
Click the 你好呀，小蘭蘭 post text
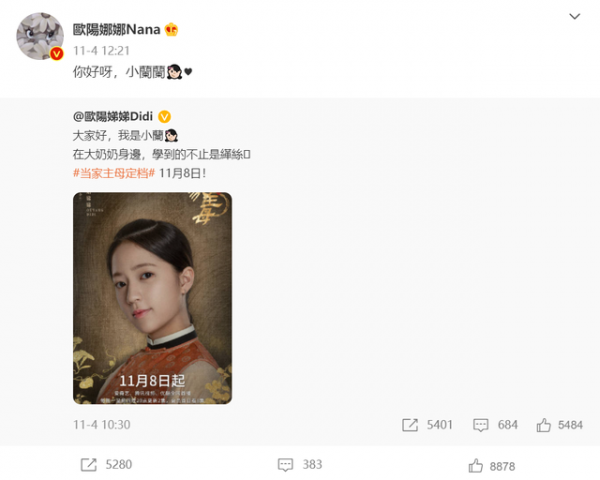(119, 72)
